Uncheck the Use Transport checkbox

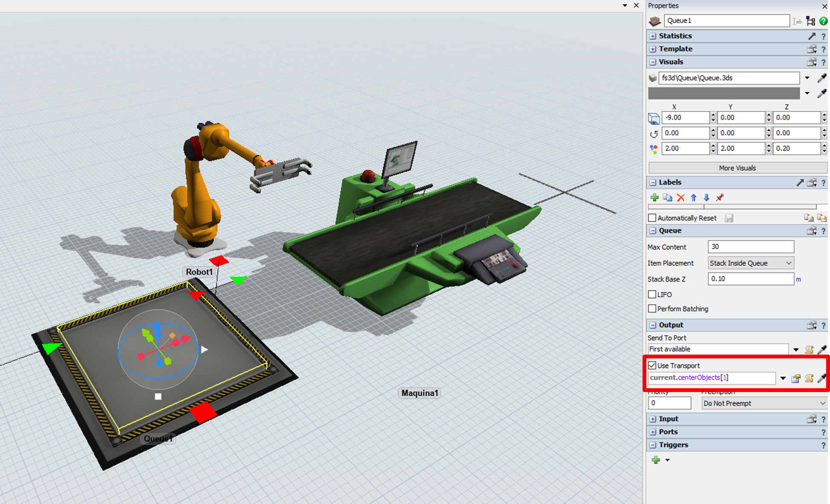(x=652, y=365)
